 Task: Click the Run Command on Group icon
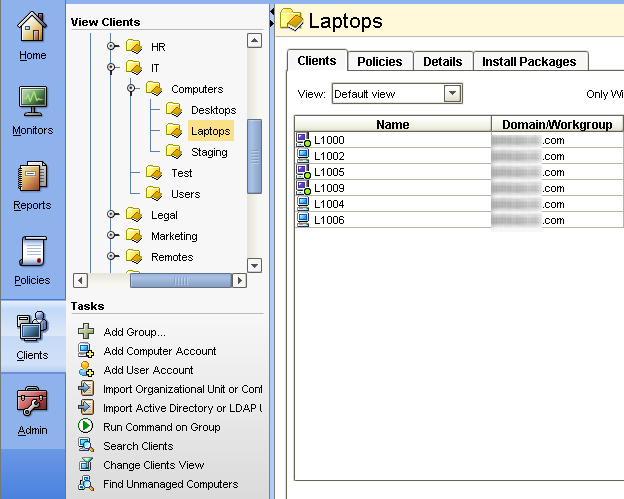[86, 426]
